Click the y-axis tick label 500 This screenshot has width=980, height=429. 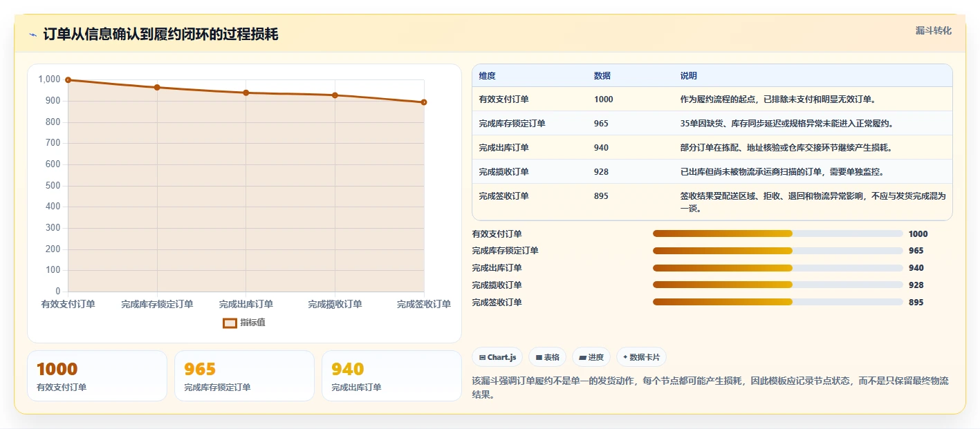tap(53, 186)
